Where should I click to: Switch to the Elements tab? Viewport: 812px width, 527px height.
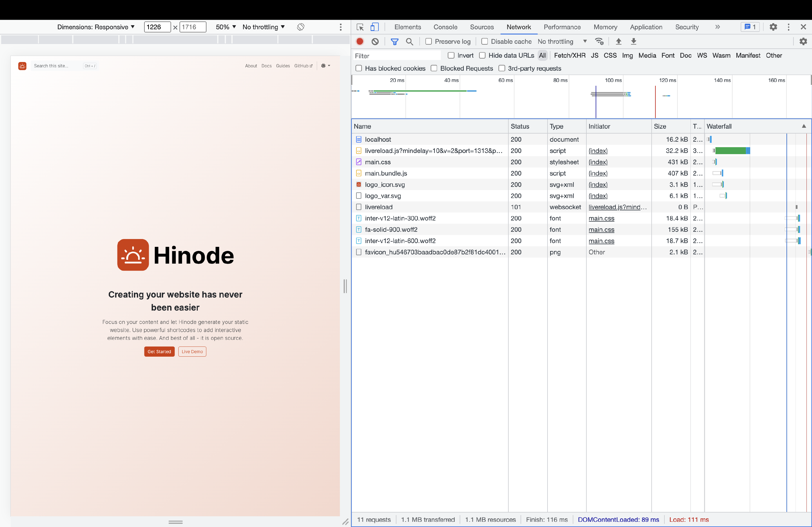coord(407,27)
